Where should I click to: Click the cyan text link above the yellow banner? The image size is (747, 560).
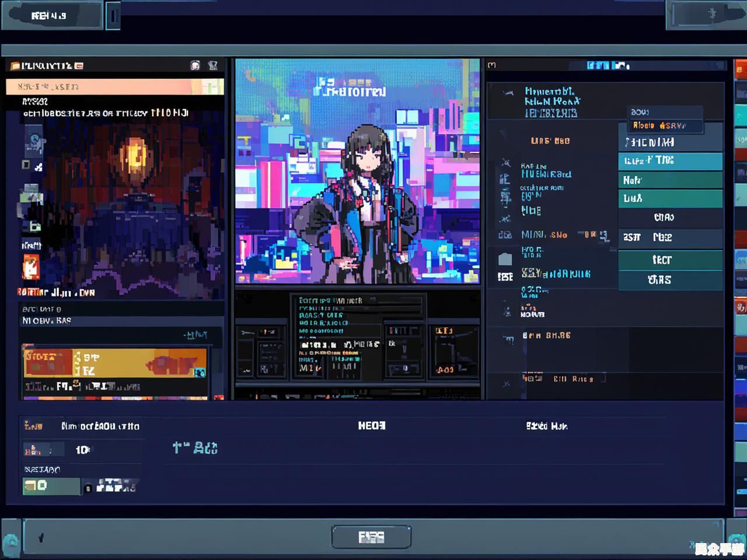[195, 335]
